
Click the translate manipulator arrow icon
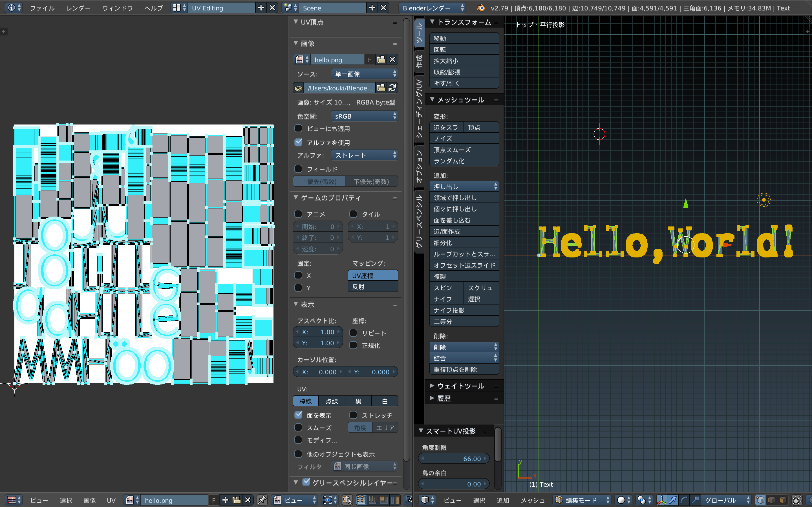pos(673,500)
